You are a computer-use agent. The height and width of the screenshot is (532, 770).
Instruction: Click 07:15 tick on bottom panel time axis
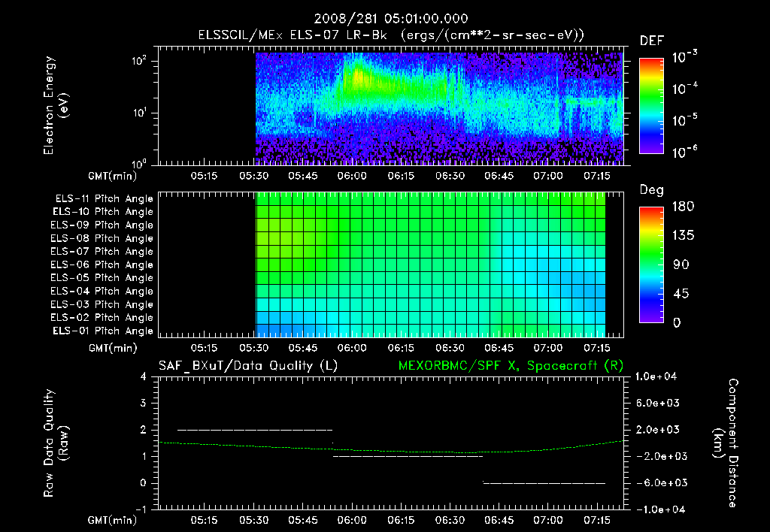(x=596, y=520)
